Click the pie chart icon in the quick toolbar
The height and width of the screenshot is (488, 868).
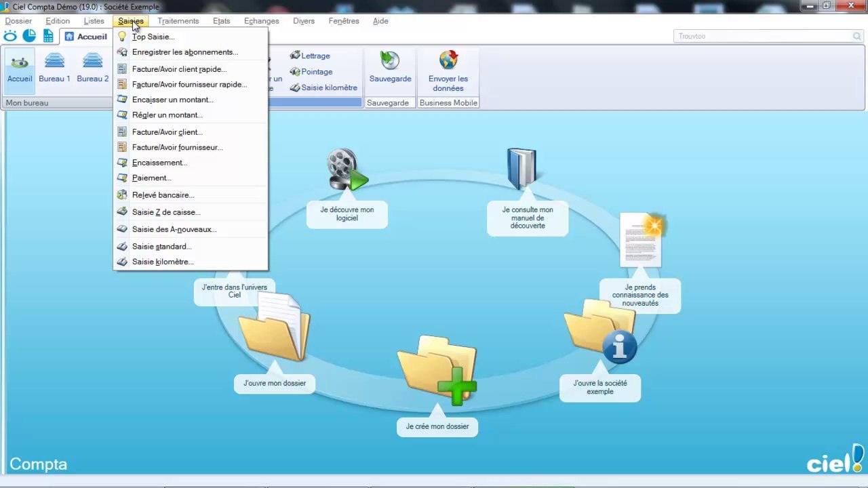tap(29, 36)
